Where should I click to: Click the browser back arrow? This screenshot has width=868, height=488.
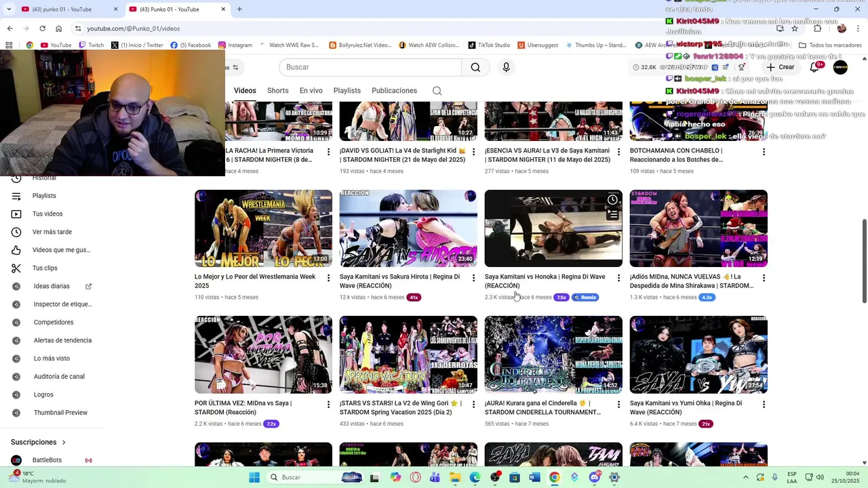[9, 28]
